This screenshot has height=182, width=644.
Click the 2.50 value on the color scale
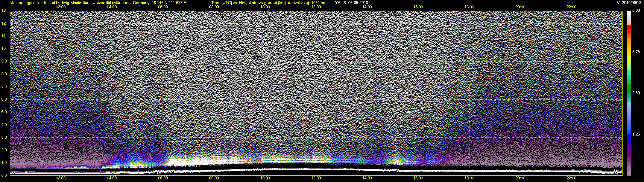636,93
